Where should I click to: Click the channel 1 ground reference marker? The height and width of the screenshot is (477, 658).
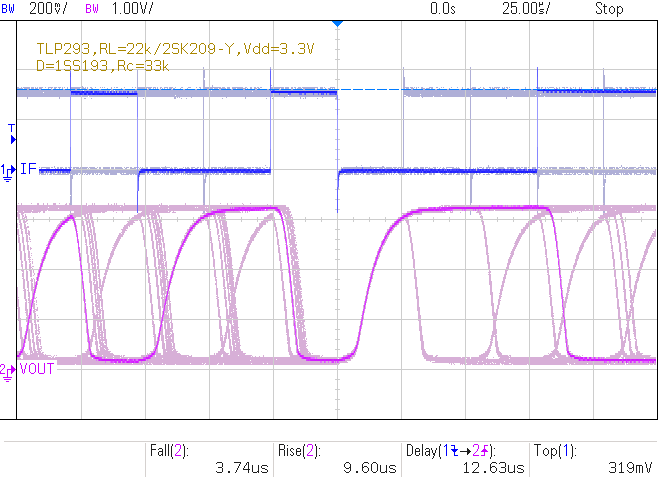[8, 171]
